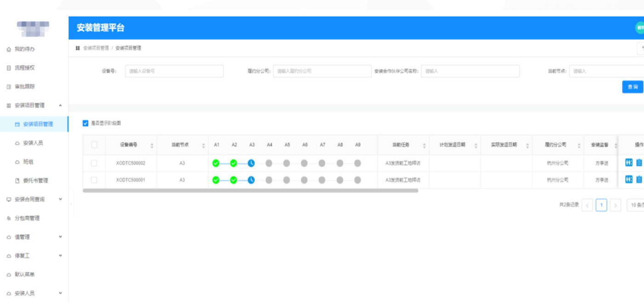Click 方季进 in row XODTC500002
Screen dimensions: 644x303
point(602,163)
